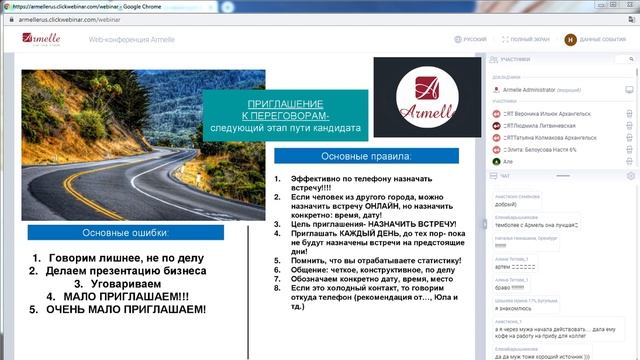Click the Armelle logo image on slide
The width and height of the screenshot is (640, 360).
coord(427,97)
